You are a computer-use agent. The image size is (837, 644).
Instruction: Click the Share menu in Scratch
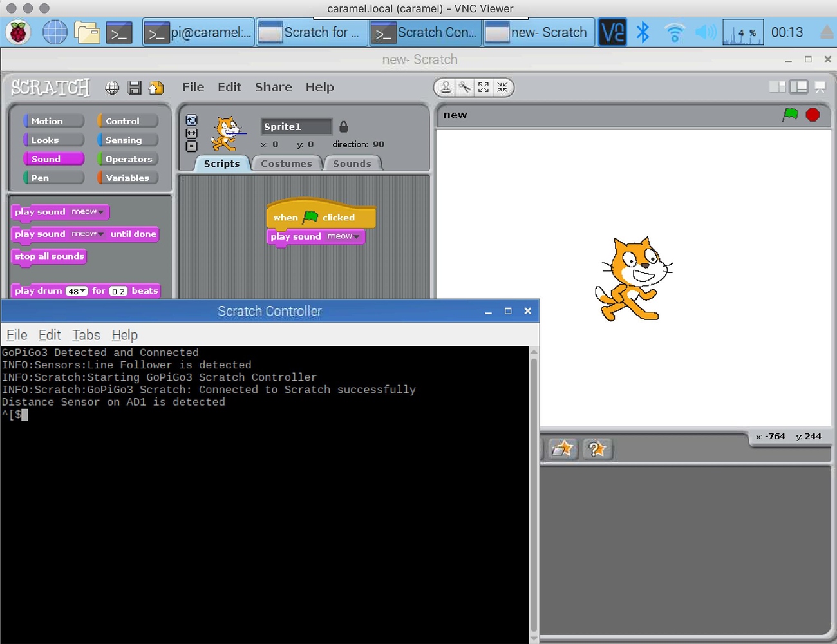click(273, 87)
